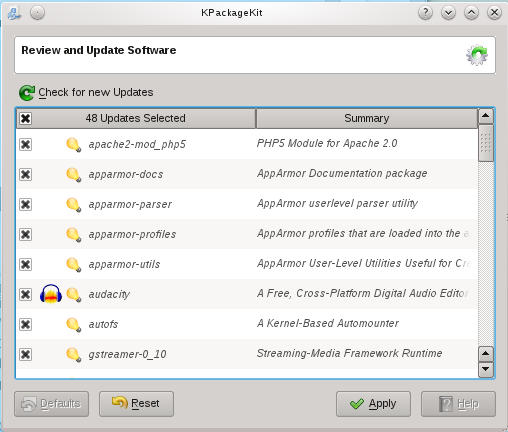Click the Audacity headphones app icon
This screenshot has width=508, height=432.
(51, 294)
